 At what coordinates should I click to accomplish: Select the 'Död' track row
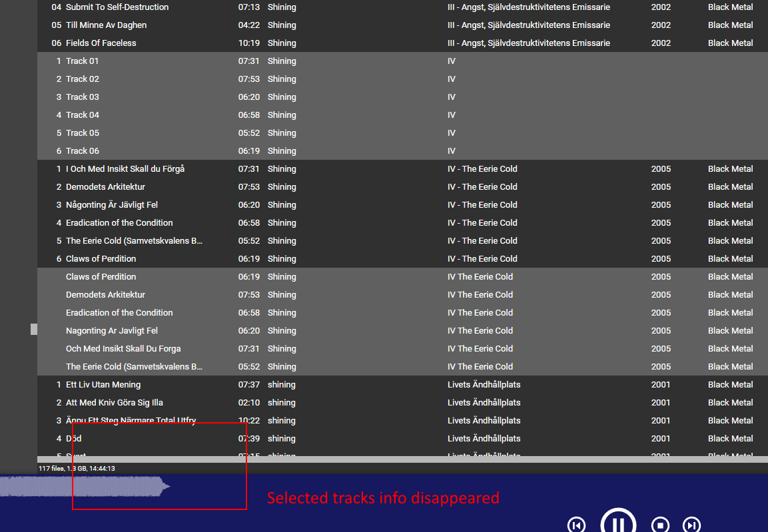402,439
